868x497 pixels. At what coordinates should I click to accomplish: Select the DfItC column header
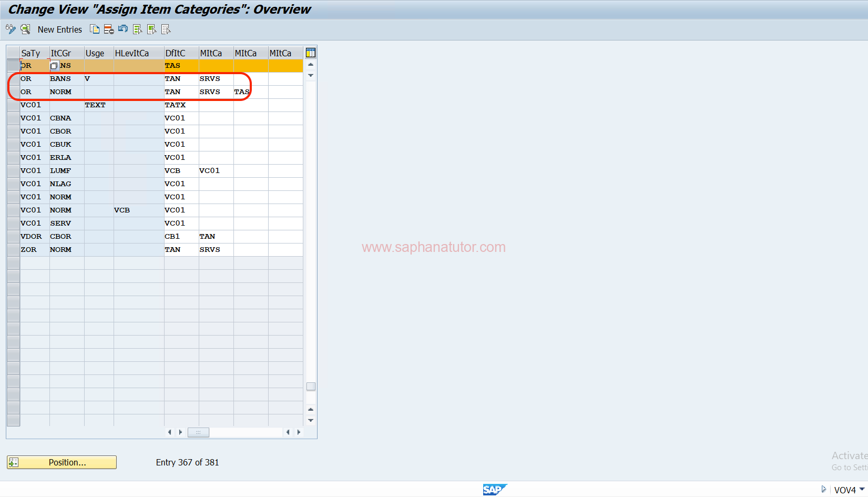181,53
